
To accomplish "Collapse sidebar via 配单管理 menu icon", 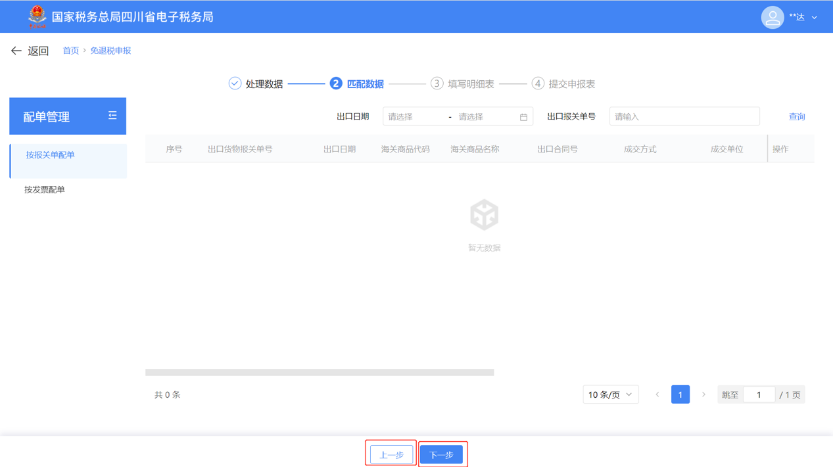I will point(112,116).
